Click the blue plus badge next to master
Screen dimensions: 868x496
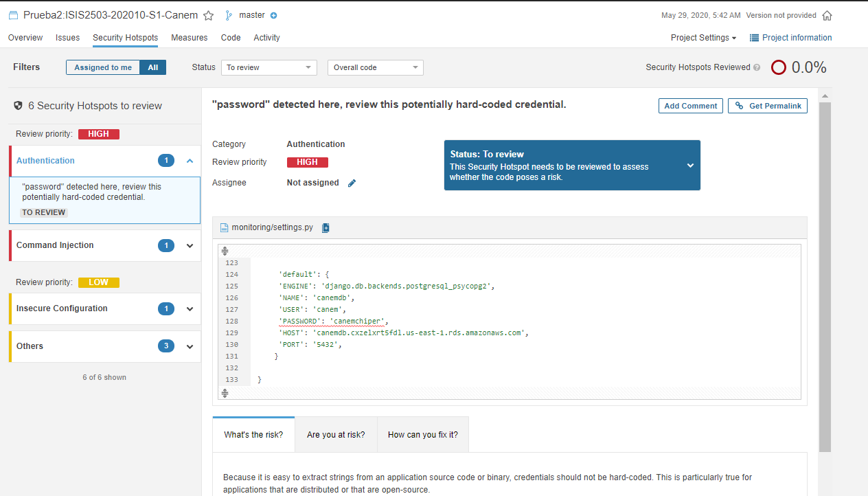coord(274,15)
